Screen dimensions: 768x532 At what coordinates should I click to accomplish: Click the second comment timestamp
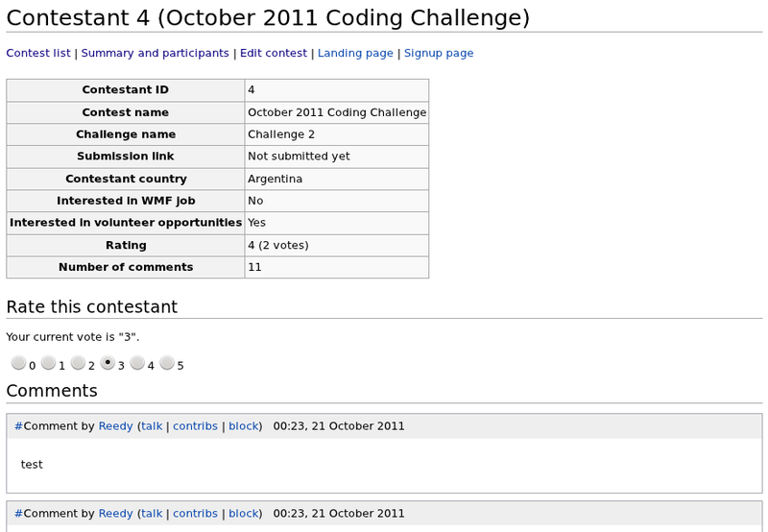click(339, 514)
